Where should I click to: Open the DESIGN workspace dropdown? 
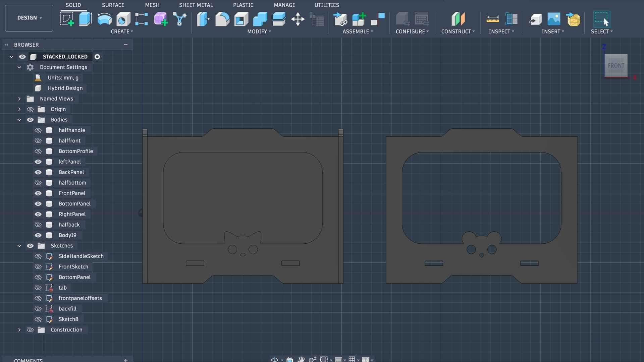click(29, 18)
